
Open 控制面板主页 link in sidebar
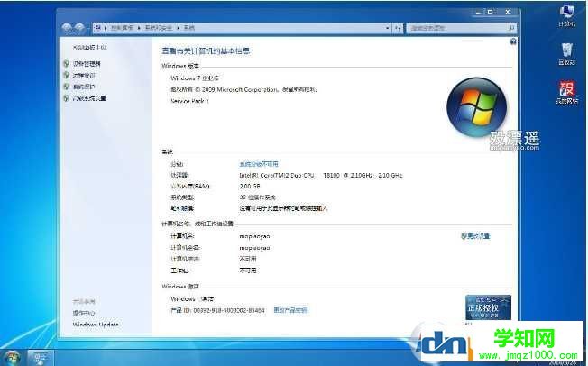[89, 48]
